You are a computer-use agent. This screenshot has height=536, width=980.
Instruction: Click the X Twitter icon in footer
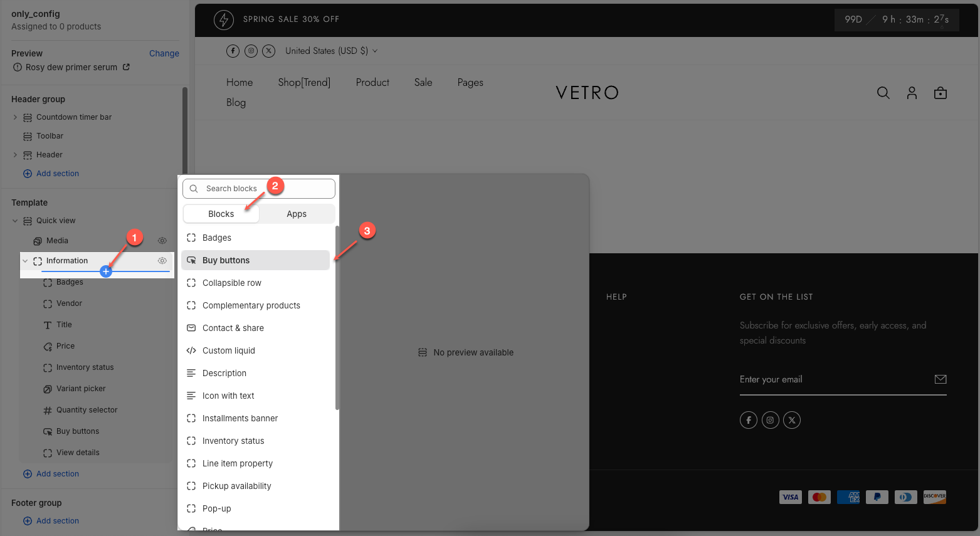point(792,420)
